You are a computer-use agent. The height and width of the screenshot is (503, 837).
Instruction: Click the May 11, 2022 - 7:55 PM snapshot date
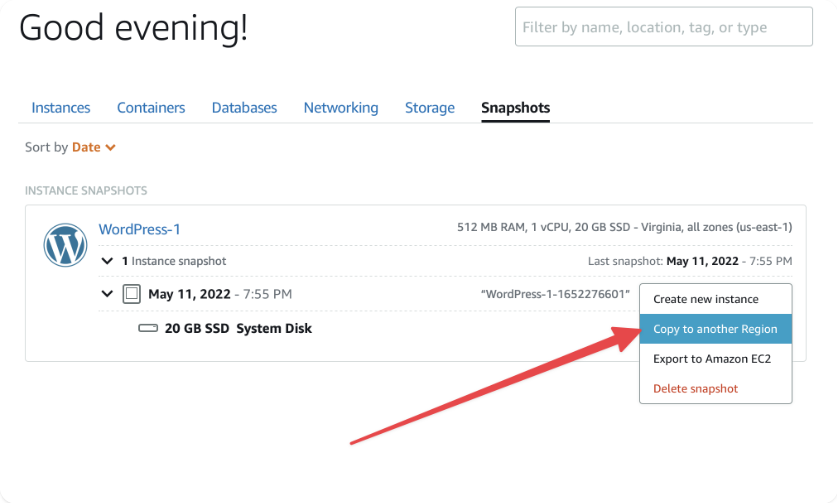220,294
